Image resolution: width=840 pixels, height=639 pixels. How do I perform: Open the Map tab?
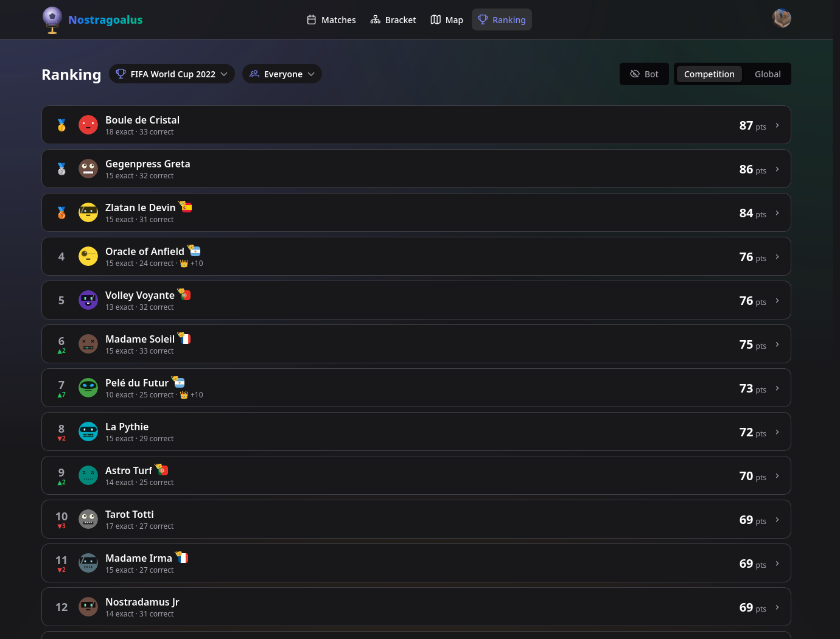point(447,20)
